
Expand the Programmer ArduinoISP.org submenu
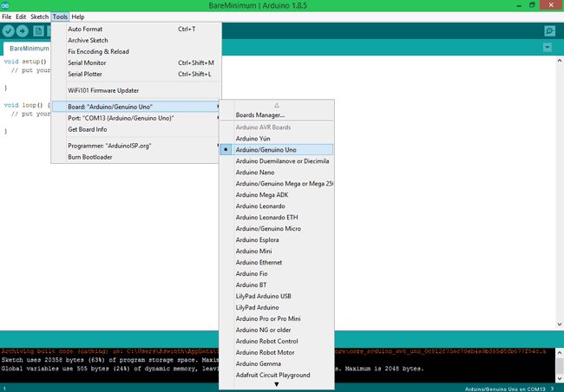(x=136, y=146)
